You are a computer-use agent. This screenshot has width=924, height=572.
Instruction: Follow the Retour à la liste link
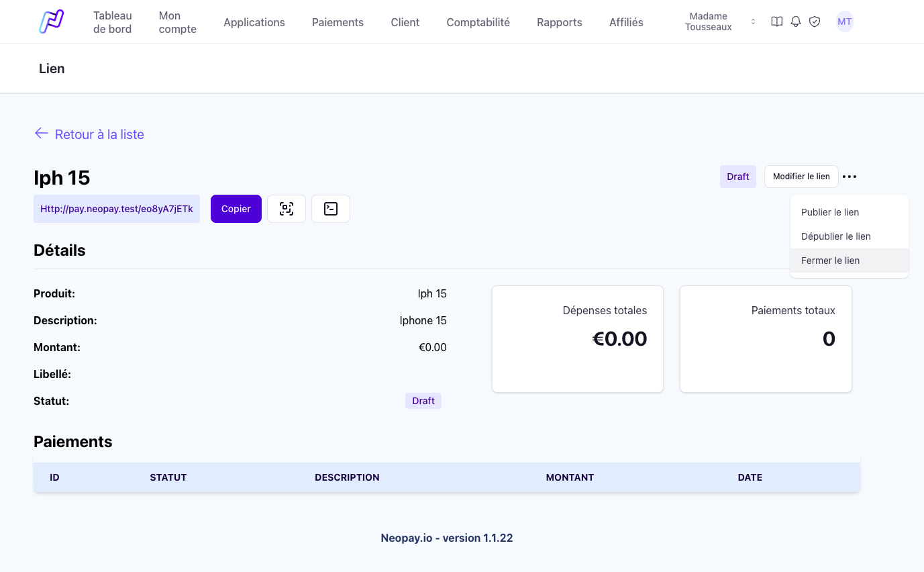tap(99, 134)
